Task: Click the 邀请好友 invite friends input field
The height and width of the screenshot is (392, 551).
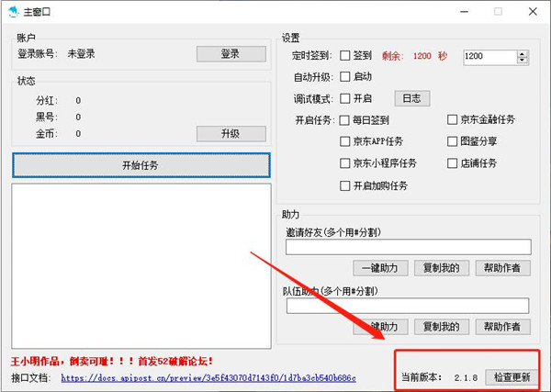Action: coord(408,247)
